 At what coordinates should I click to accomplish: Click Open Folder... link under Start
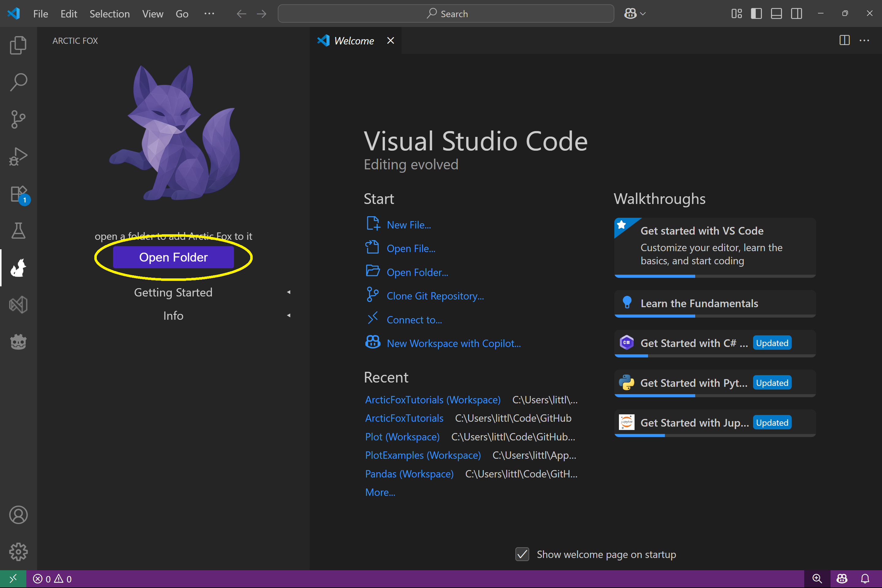(417, 272)
